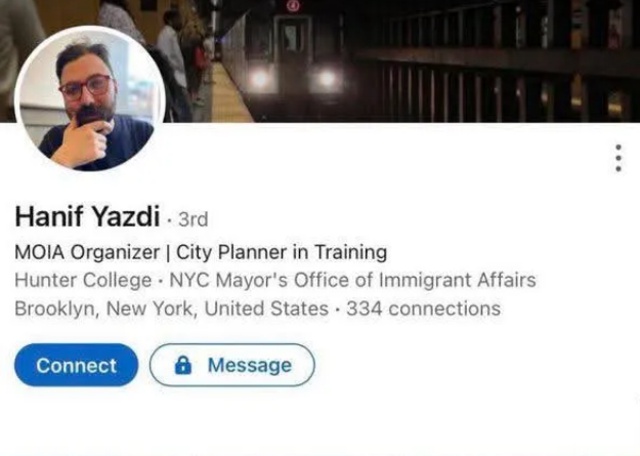The image size is (640, 456).
Task: Click the train's left headlight in banner
Action: coord(260,80)
